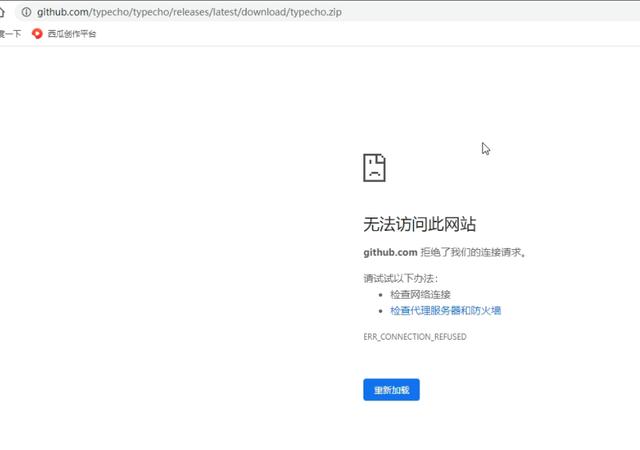Click the 'github.com 拒绝了我们的连接请求' message
The width and height of the screenshot is (640, 450).
[444, 252]
